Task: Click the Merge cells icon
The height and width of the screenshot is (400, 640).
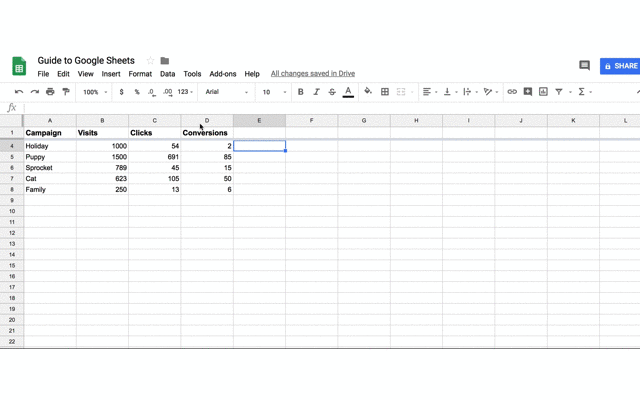Action: click(401, 92)
